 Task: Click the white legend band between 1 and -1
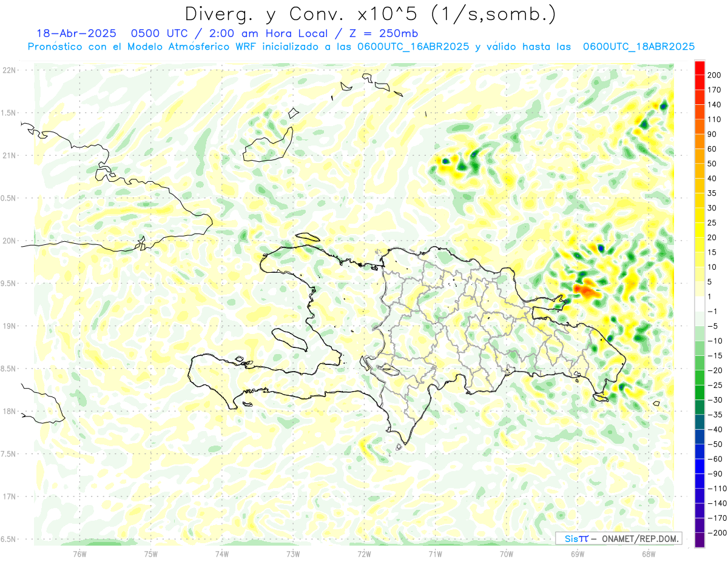[699, 304]
